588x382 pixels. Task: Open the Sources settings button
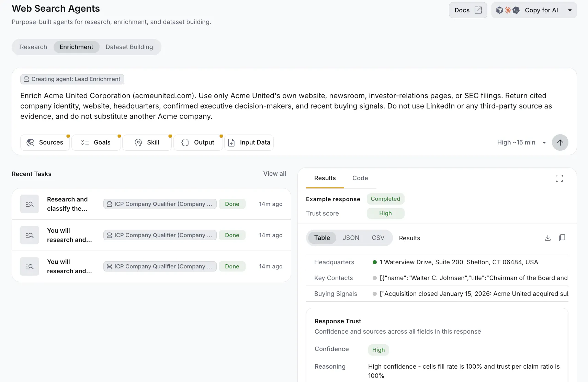pos(45,142)
